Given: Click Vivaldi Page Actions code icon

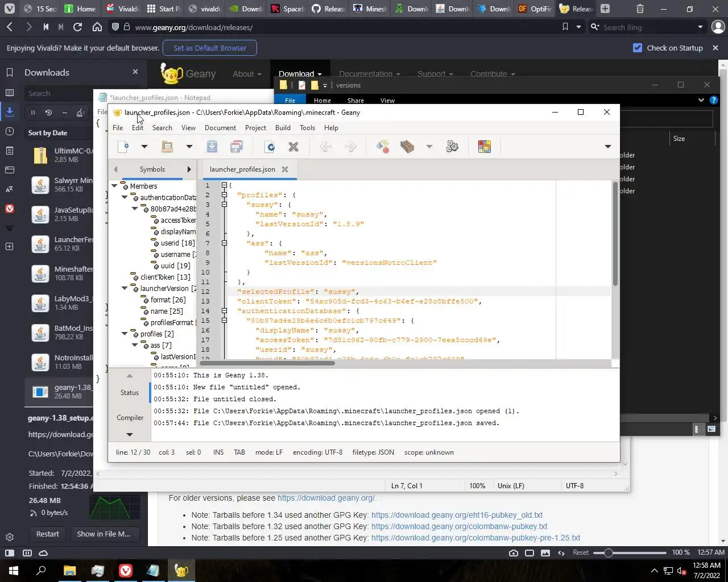Looking at the screenshot, I should click(x=561, y=552).
